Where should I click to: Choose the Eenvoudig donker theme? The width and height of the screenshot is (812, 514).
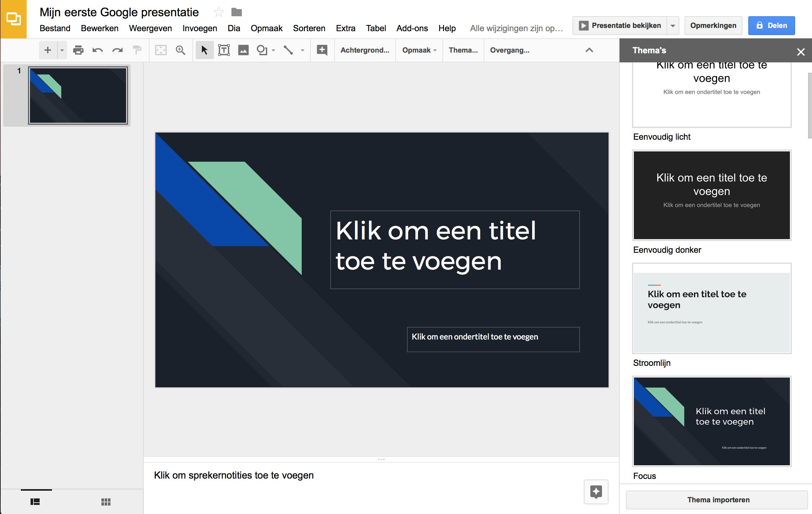point(712,195)
